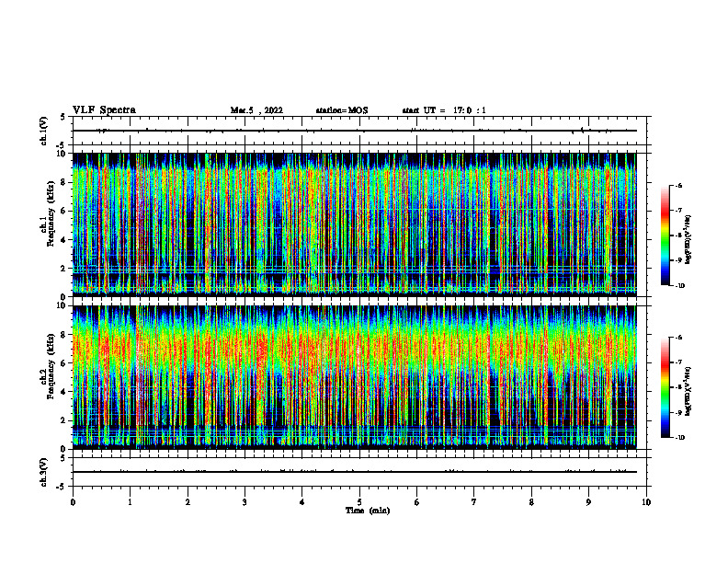Click the "5" tick on ch.1(V) axis
The image size is (728, 563).
click(64, 117)
